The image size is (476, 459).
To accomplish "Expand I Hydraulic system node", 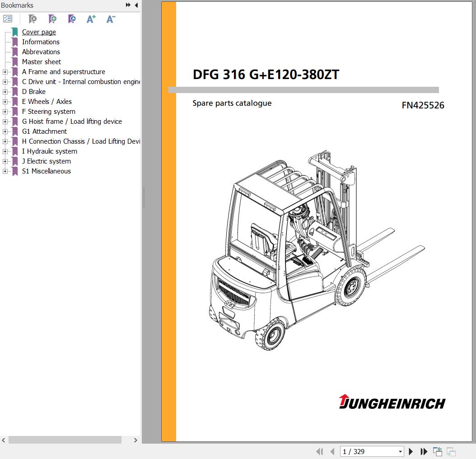I will click(5, 152).
